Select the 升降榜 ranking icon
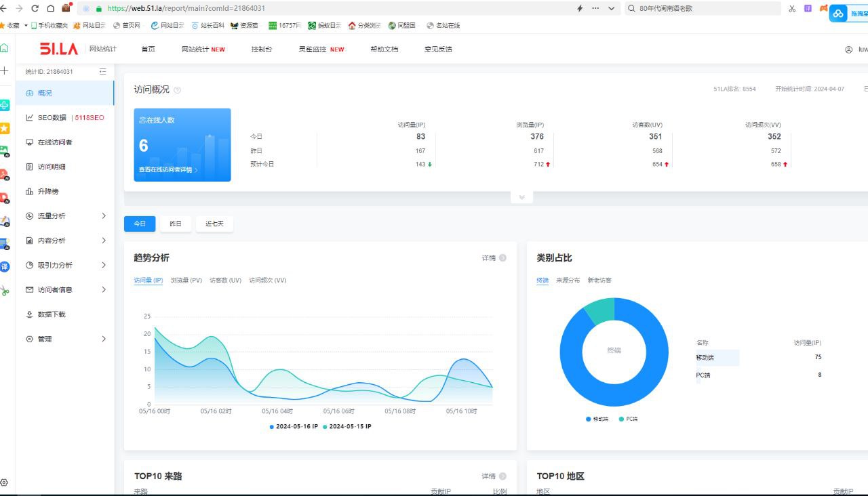 pyautogui.click(x=29, y=192)
